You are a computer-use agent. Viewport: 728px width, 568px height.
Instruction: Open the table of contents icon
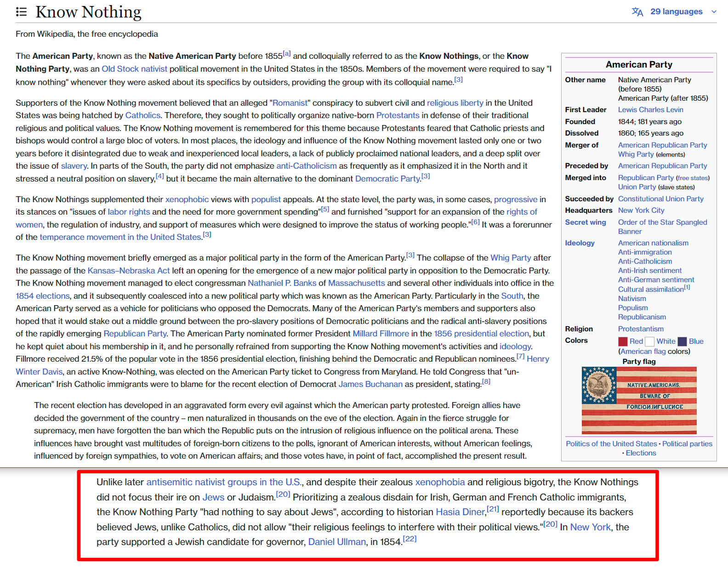pos(21,12)
